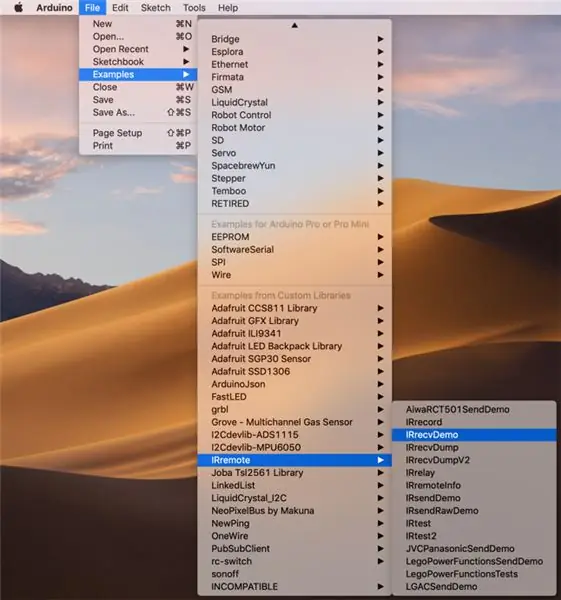Expand the Firmata examples submenu
561x600 pixels.
[294, 77]
